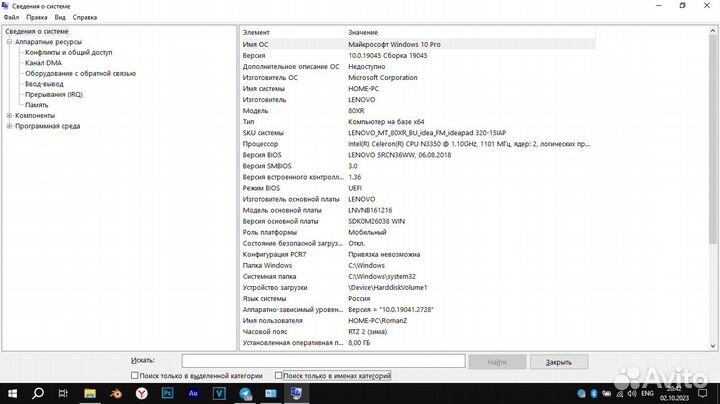Open Telegram from the taskbar
The image size is (720, 404).
[x=245, y=393]
